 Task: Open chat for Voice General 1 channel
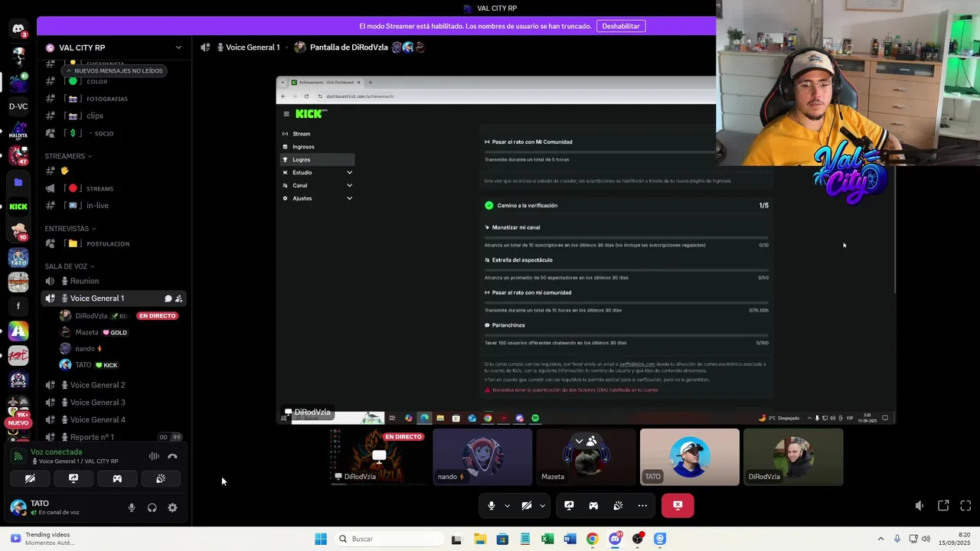(168, 298)
